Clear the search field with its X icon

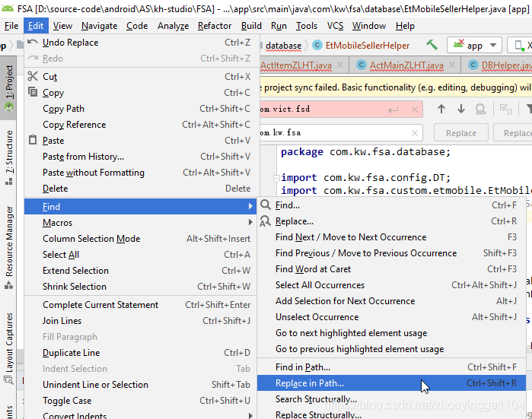click(x=415, y=110)
